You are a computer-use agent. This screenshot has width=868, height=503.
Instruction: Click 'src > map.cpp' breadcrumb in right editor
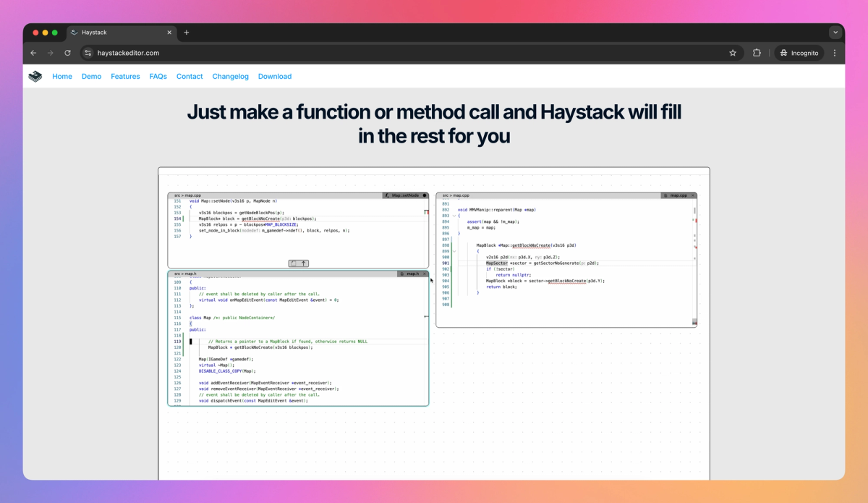tap(456, 195)
